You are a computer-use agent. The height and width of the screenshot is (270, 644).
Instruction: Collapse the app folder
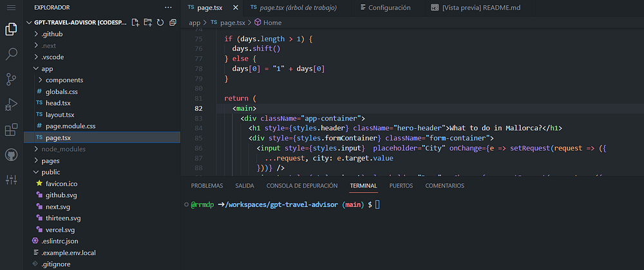pyautogui.click(x=47, y=68)
